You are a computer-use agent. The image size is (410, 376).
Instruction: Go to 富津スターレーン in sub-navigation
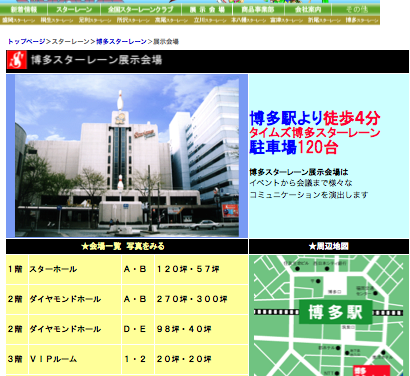click(286, 20)
